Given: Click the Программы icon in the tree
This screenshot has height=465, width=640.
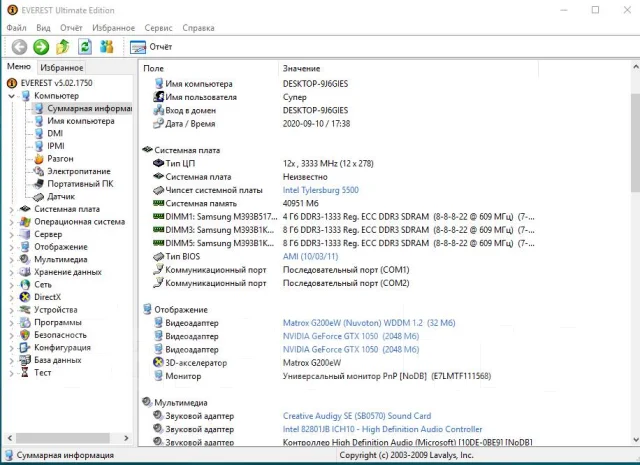Looking at the screenshot, I should tap(25, 323).
